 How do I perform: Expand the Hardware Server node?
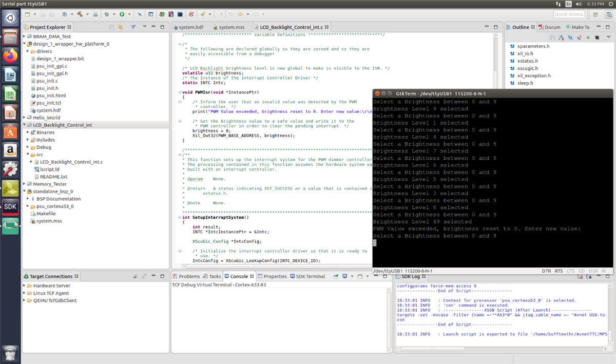point(25,285)
